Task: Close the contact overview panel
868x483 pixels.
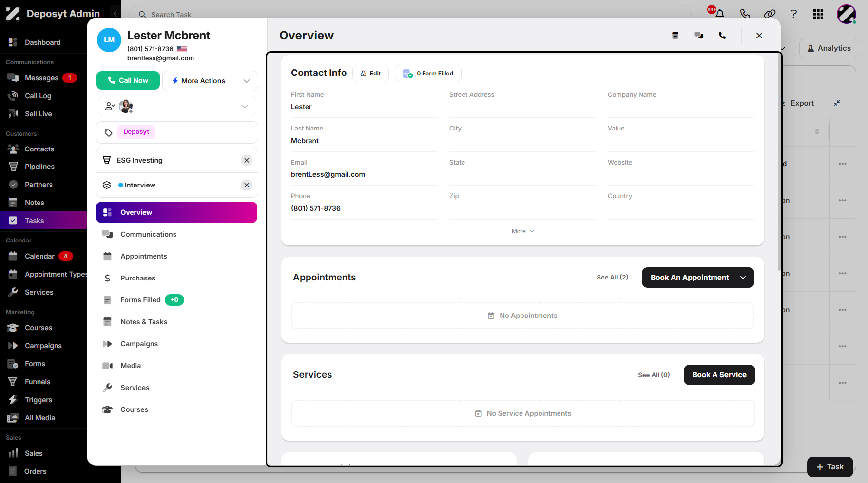Action: [x=759, y=36]
